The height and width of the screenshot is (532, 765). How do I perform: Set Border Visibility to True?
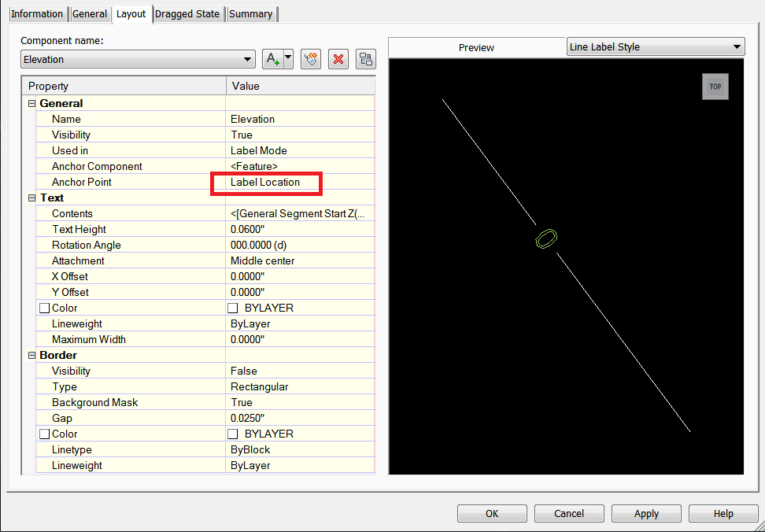click(299, 371)
